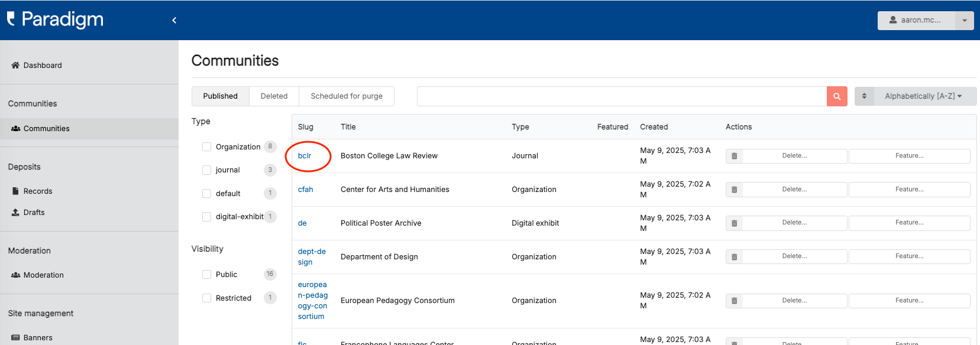The image size is (980, 345).
Task: Click the user silhouette icon in account button
Action: click(x=893, y=20)
